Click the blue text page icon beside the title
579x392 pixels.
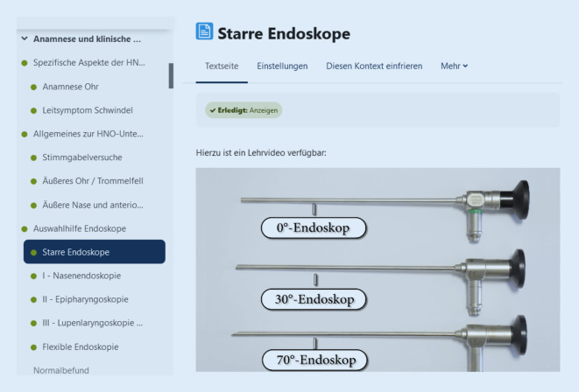click(204, 31)
